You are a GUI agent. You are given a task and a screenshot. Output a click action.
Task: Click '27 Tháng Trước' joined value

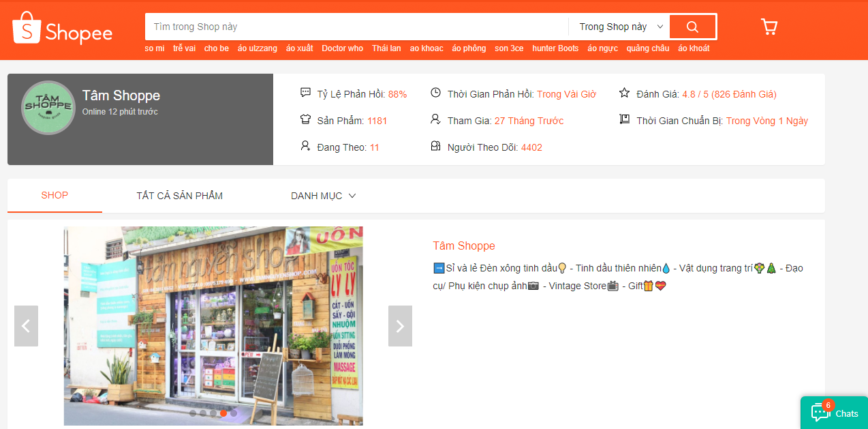(x=529, y=121)
